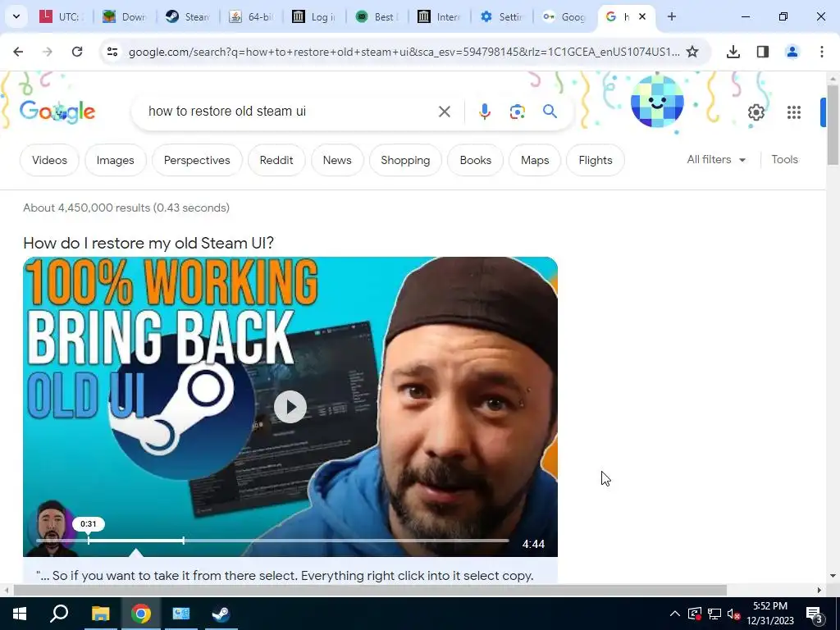Filter results by Books
Viewport: 840px width, 630px height.
(x=475, y=160)
